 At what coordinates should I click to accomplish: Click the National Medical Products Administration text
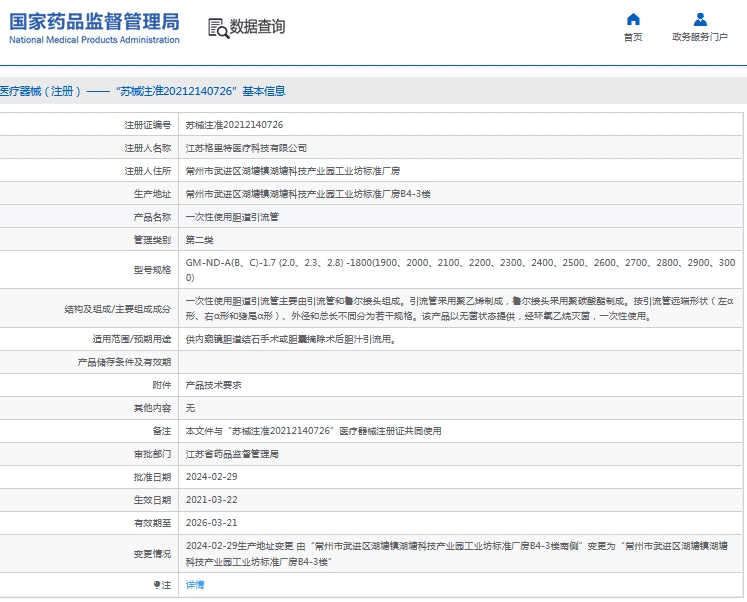coord(94,40)
